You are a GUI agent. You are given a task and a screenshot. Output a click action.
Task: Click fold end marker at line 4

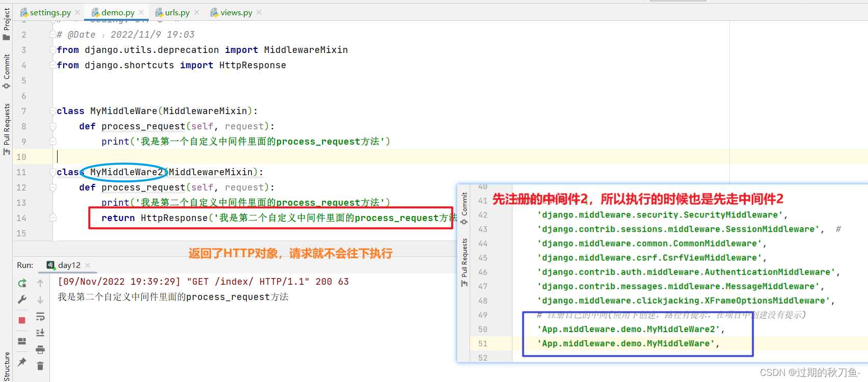point(52,65)
